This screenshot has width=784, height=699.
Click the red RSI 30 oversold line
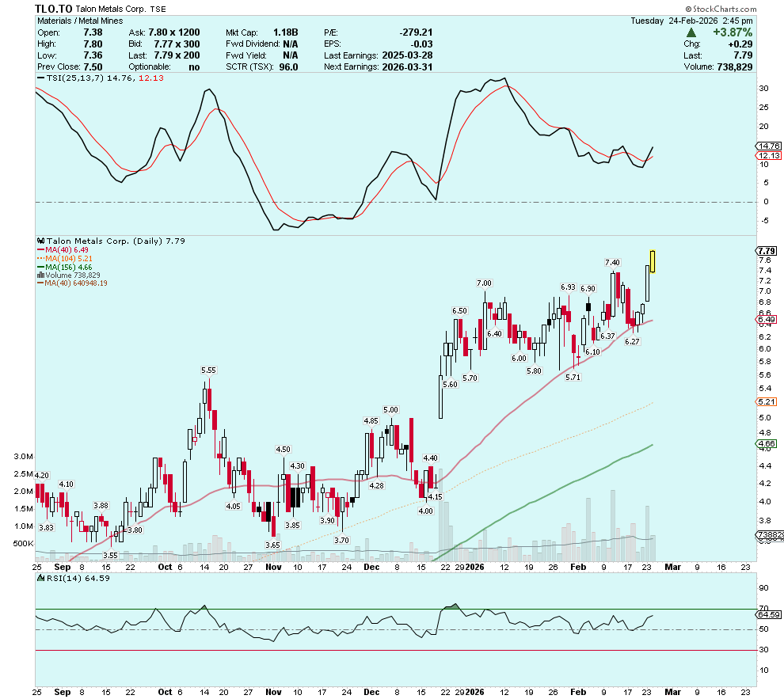click(x=395, y=650)
